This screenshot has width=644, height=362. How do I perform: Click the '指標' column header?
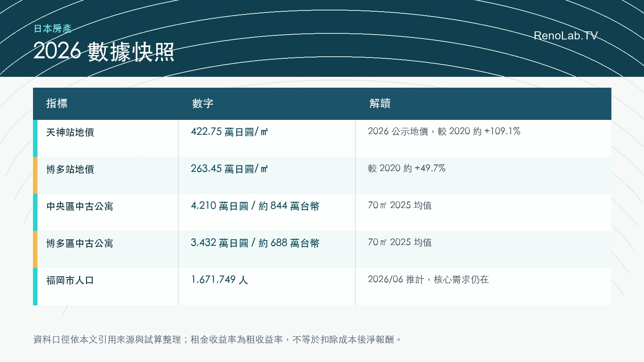pos(57,103)
